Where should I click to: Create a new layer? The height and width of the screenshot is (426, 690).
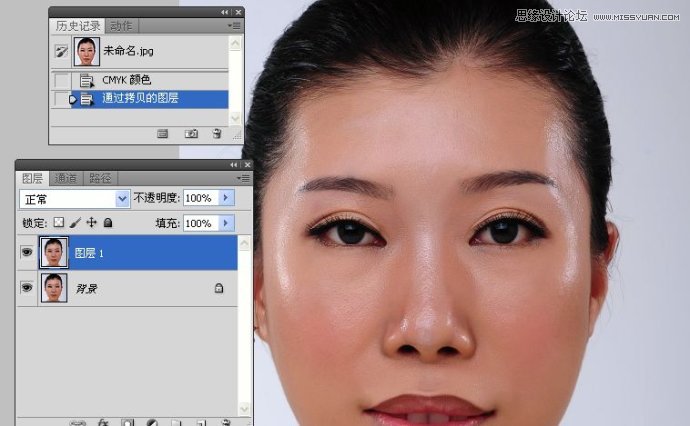click(201, 423)
